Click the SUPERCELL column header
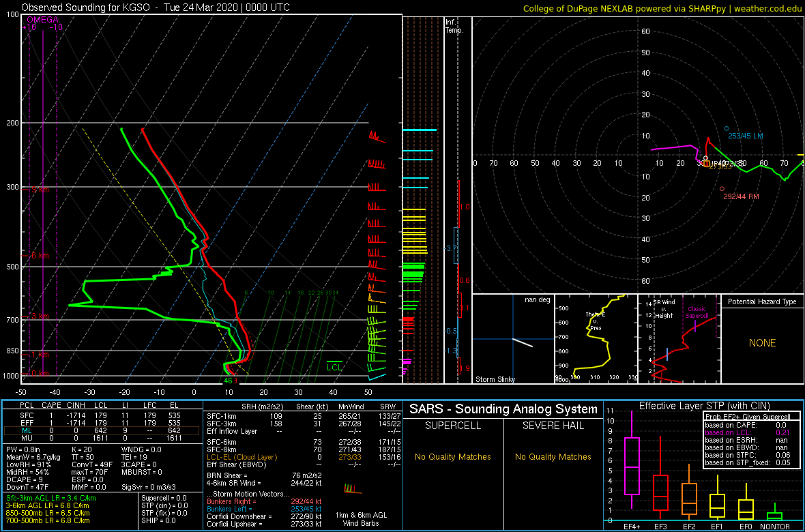The image size is (805, 532). click(x=453, y=426)
